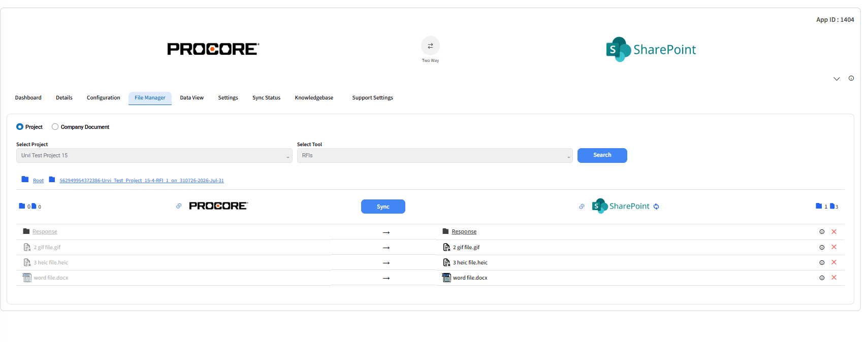Image resolution: width=868 pixels, height=342 pixels.
Task: Select word file.docx on SharePoint side
Action: [x=470, y=278]
